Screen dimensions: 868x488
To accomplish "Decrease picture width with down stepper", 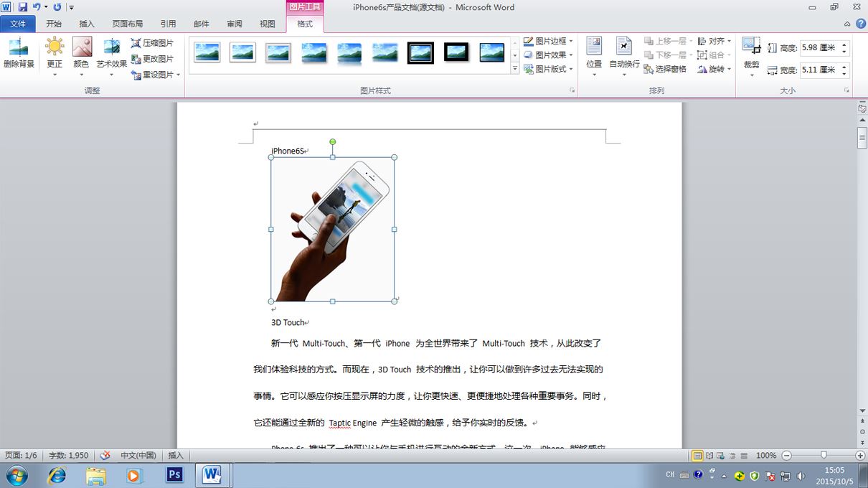I will click(x=844, y=74).
